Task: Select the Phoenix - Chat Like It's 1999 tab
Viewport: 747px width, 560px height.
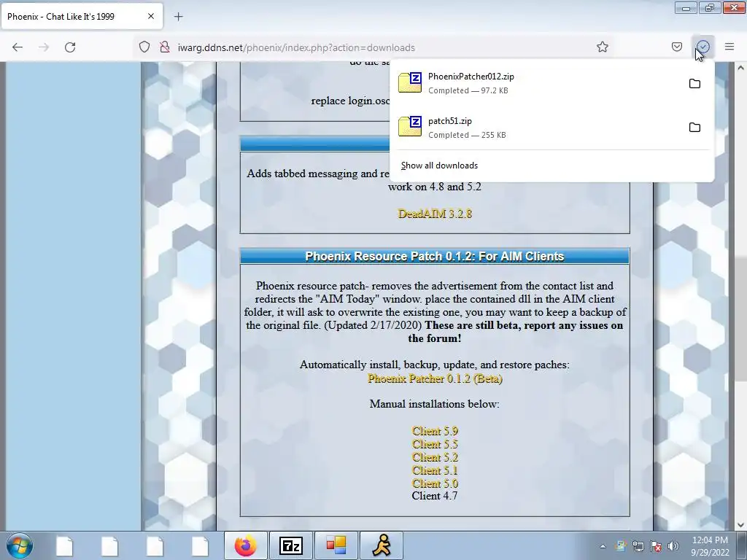Action: click(82, 17)
